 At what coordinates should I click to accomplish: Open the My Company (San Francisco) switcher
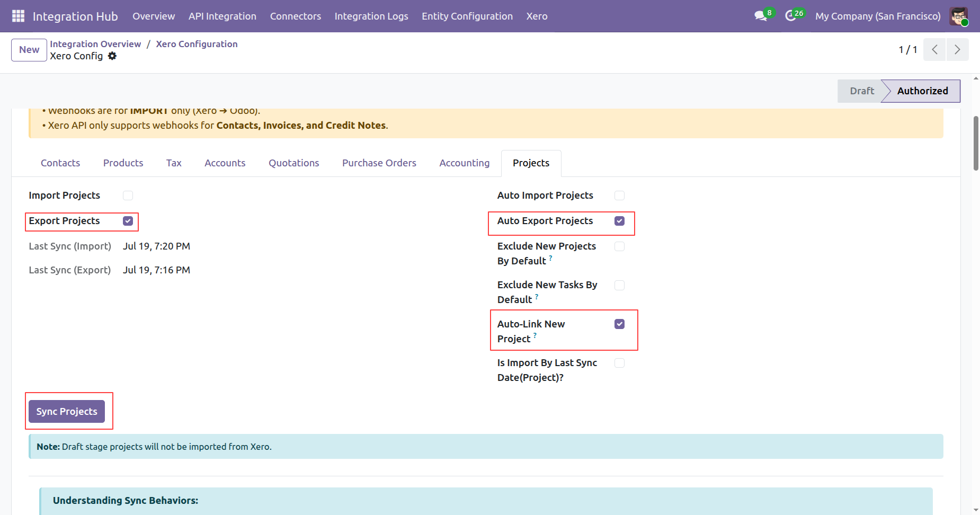(878, 16)
